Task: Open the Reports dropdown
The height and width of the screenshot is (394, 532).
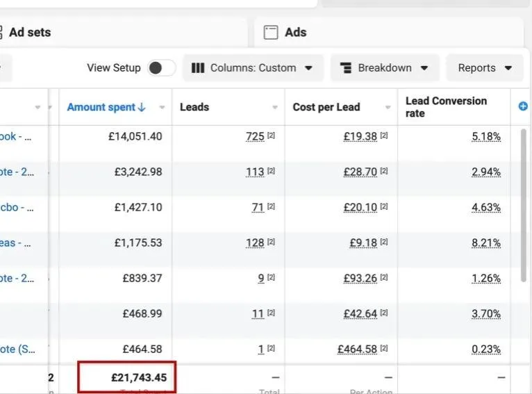Action: point(485,68)
